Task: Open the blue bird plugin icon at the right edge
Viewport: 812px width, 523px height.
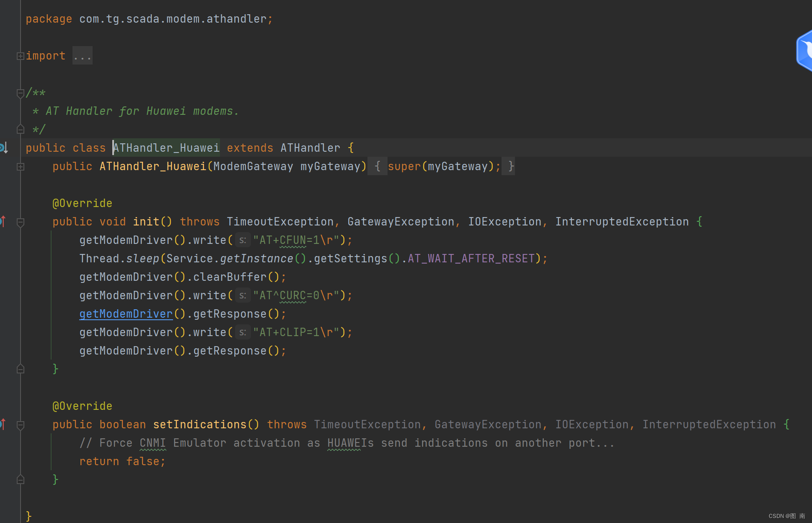Action: point(804,51)
